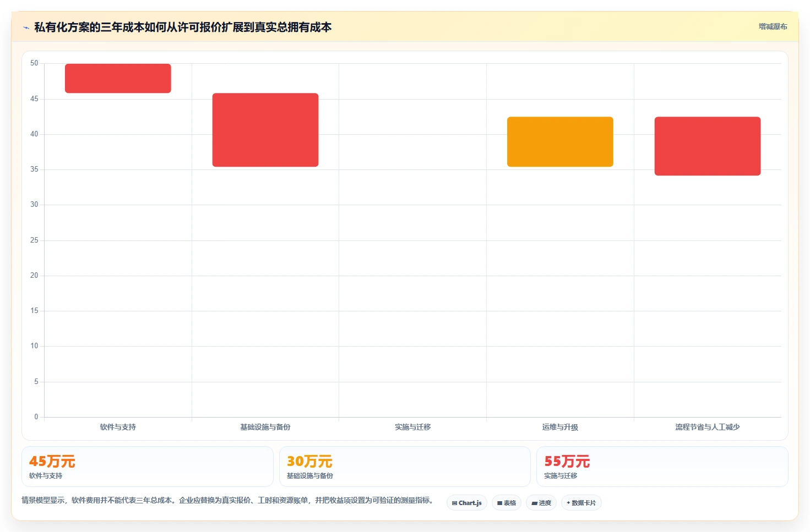810x532 pixels.
Task: Open the 55万元 data card
Action: coord(662,467)
